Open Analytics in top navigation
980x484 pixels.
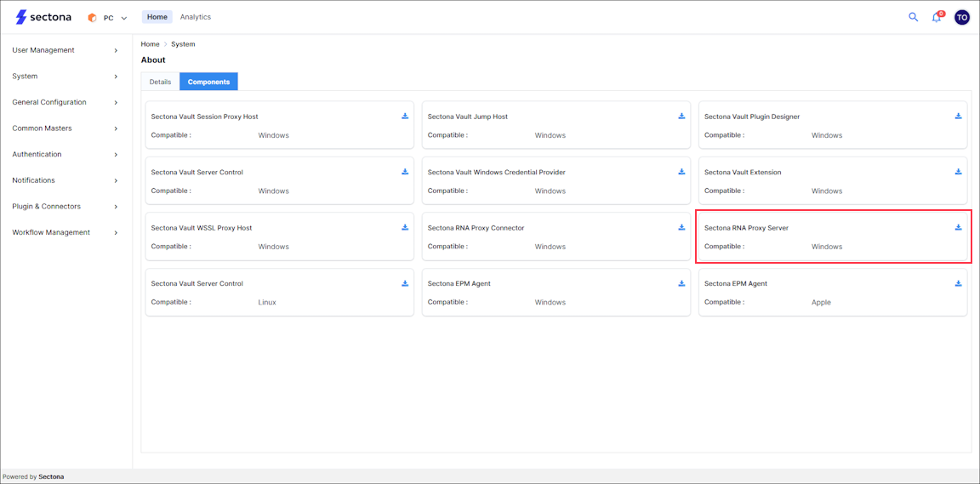(196, 17)
